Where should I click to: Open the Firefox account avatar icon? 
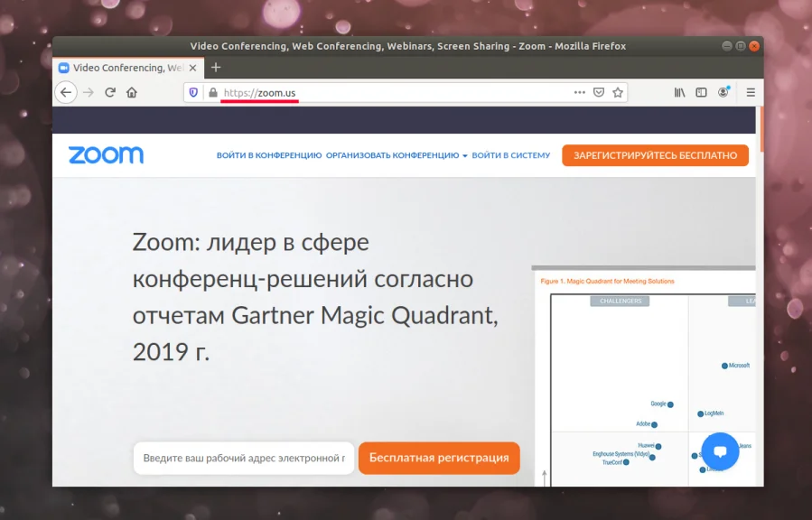[723, 92]
